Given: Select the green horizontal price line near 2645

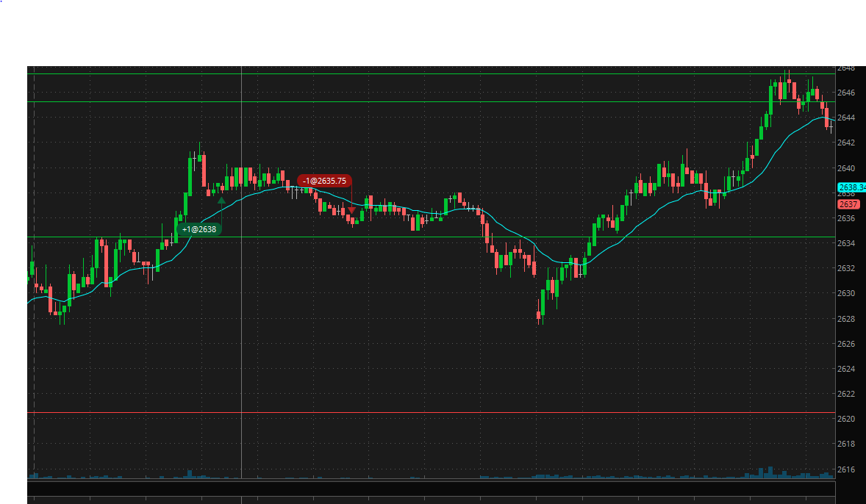Looking at the screenshot, I should (431, 101).
